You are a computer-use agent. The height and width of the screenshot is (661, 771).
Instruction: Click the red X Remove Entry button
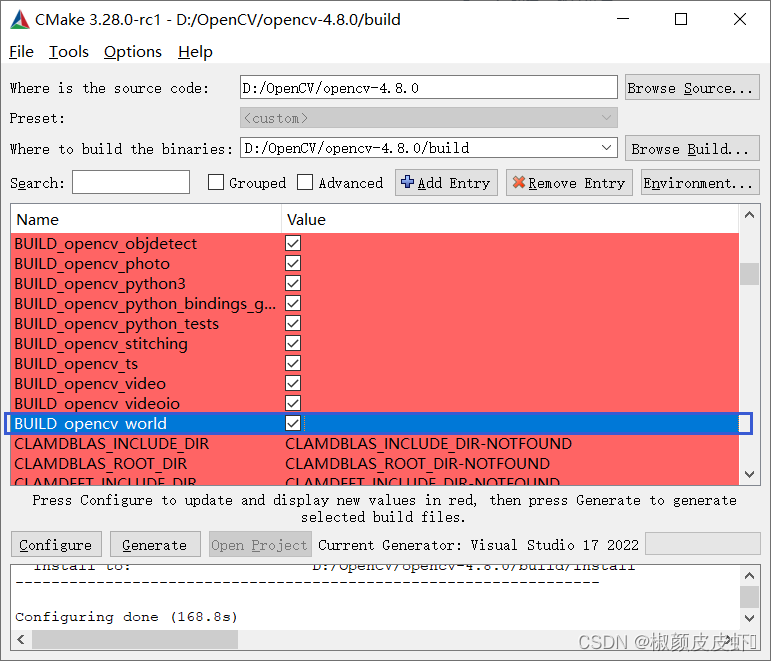(569, 183)
